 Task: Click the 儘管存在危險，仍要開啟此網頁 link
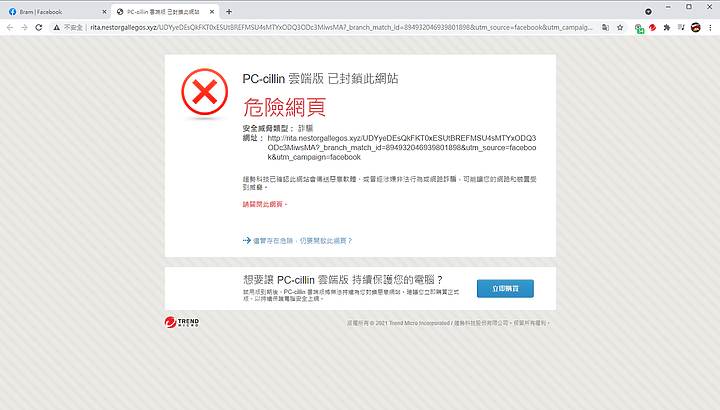tap(297, 241)
